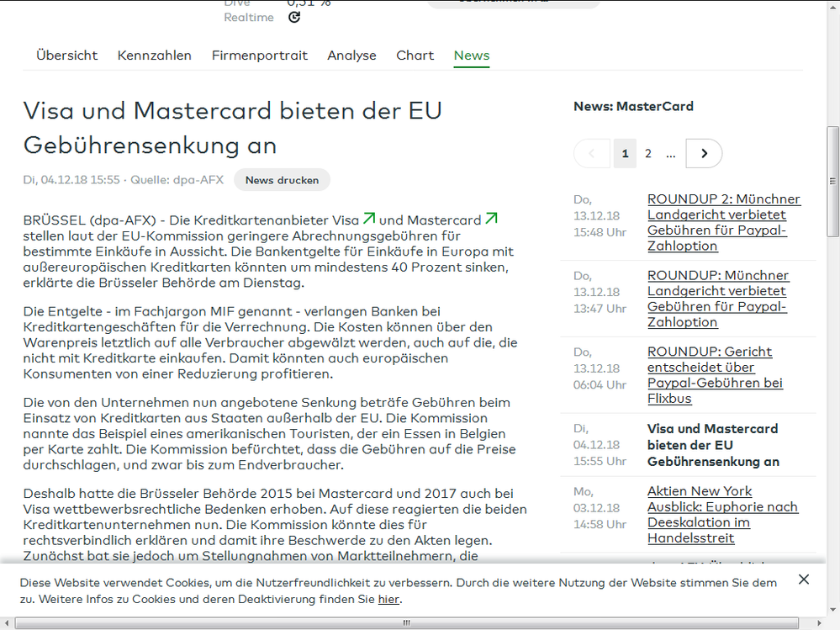Screen dimensions: 840x630
Task: Click the News drucken button
Action: click(x=282, y=179)
